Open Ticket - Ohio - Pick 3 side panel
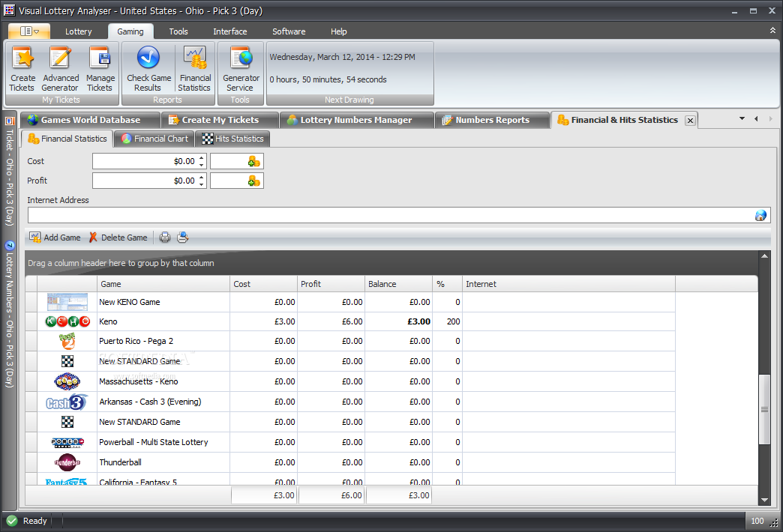Screen dimensions: 783x532 tap(9, 172)
